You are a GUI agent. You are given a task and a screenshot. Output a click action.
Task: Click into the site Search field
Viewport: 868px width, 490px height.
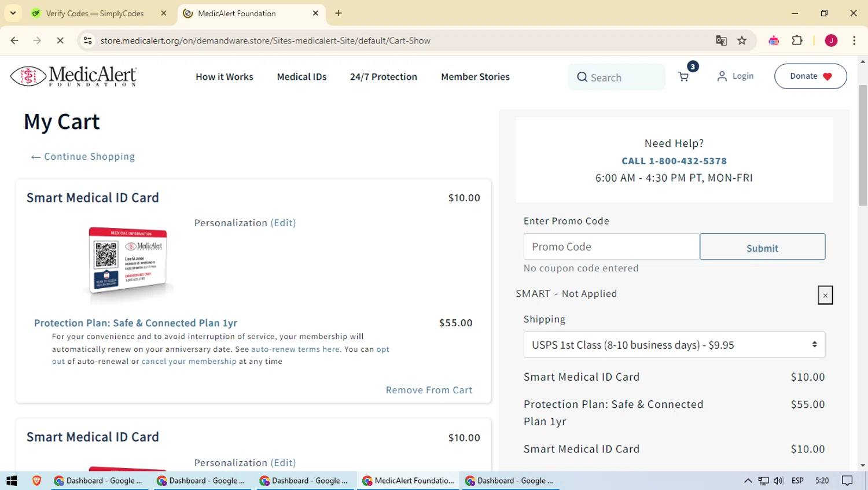pyautogui.click(x=617, y=77)
